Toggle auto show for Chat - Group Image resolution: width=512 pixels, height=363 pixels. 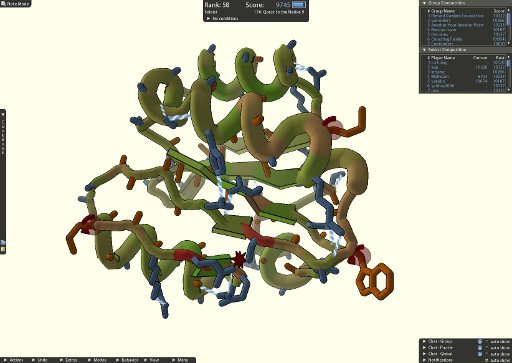pyautogui.click(x=487, y=342)
